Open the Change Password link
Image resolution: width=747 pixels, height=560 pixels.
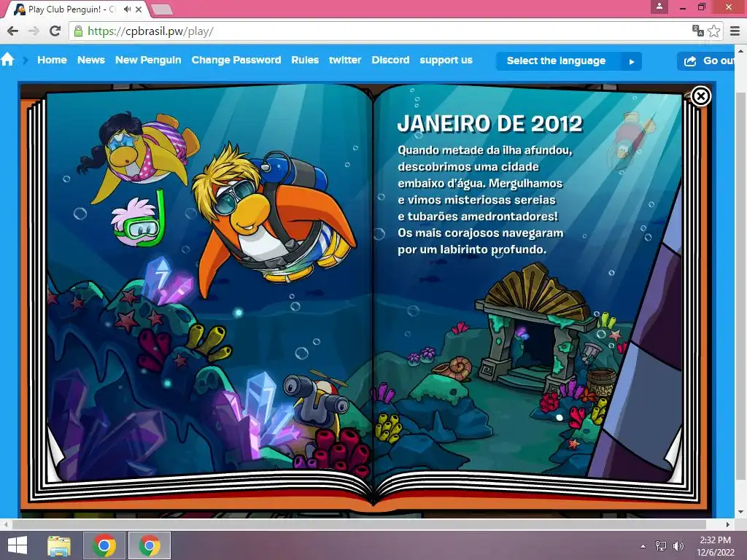pyautogui.click(x=236, y=60)
